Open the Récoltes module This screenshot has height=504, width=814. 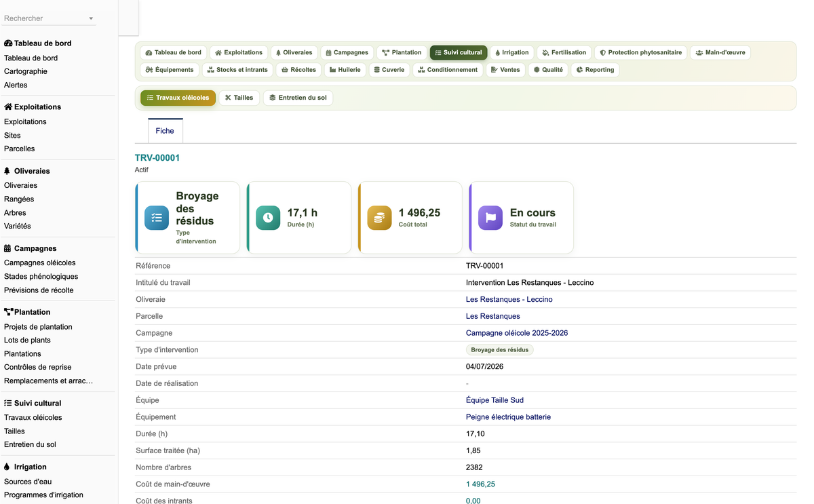pyautogui.click(x=298, y=69)
